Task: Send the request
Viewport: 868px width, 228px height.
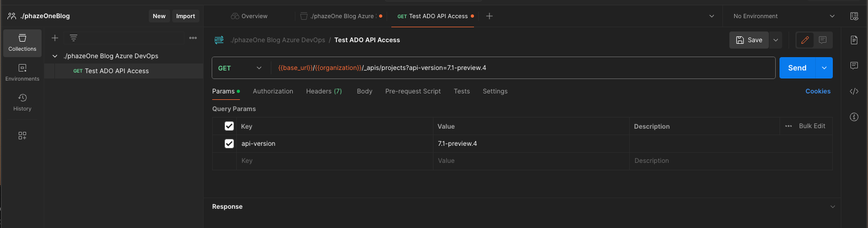Action: [798, 68]
